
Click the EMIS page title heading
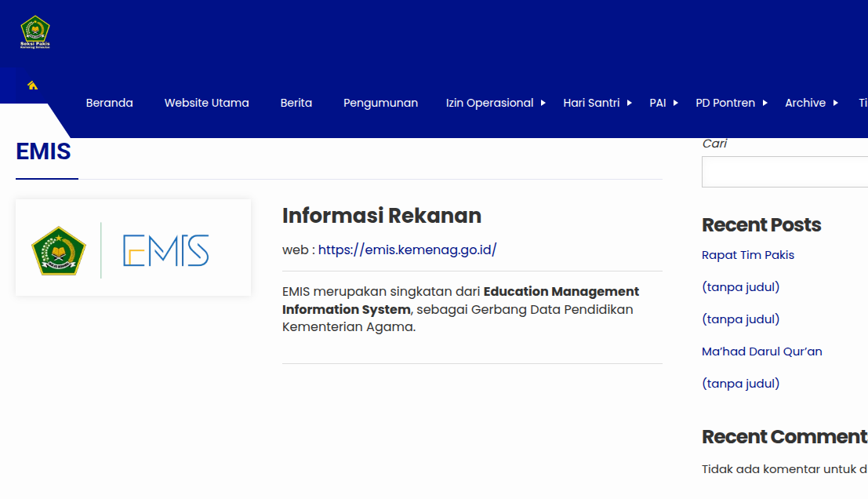(x=45, y=151)
